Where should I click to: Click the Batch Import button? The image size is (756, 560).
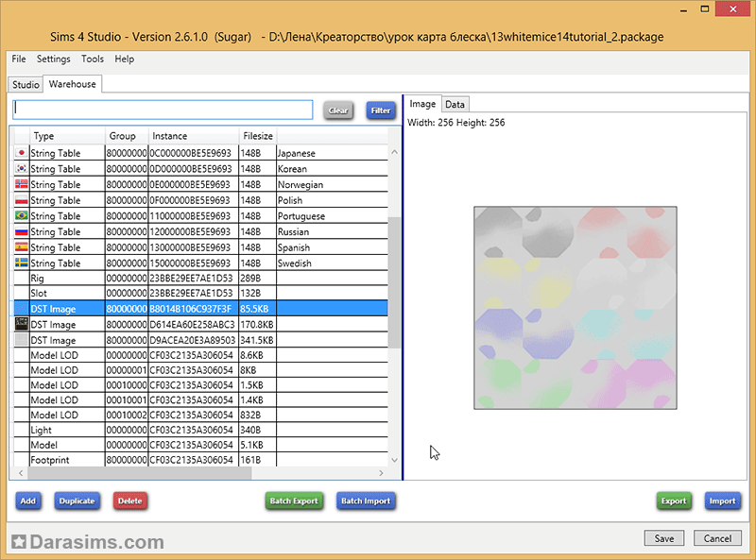(x=366, y=501)
